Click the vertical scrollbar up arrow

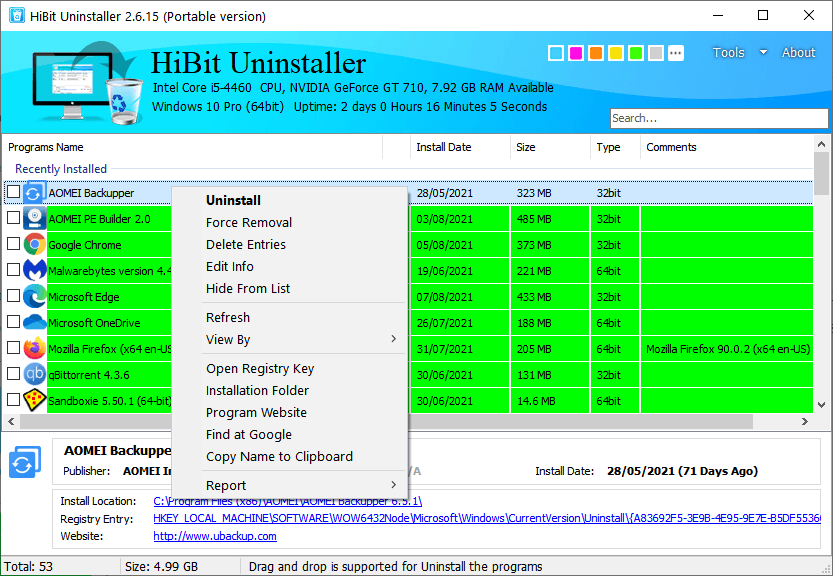[x=821, y=144]
